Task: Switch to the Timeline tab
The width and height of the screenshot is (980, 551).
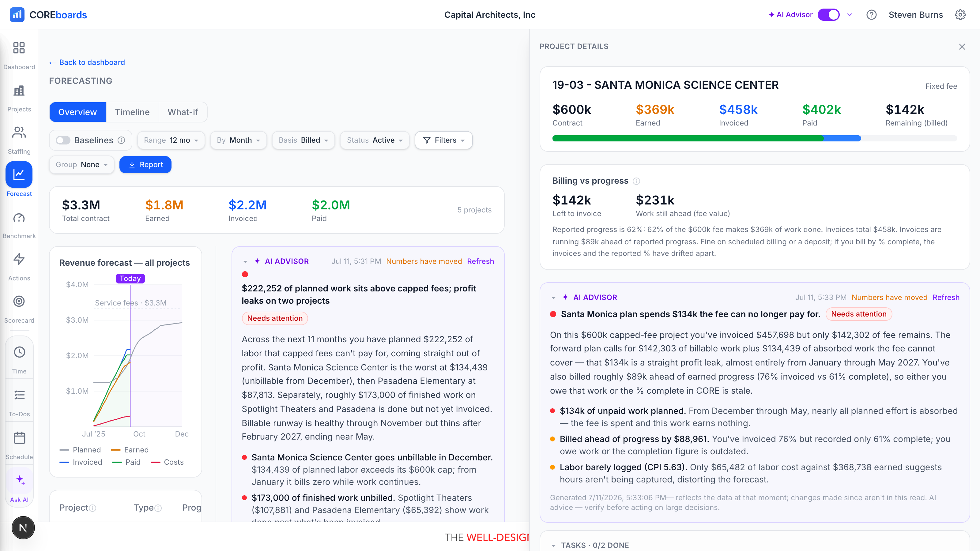Action: point(132,112)
